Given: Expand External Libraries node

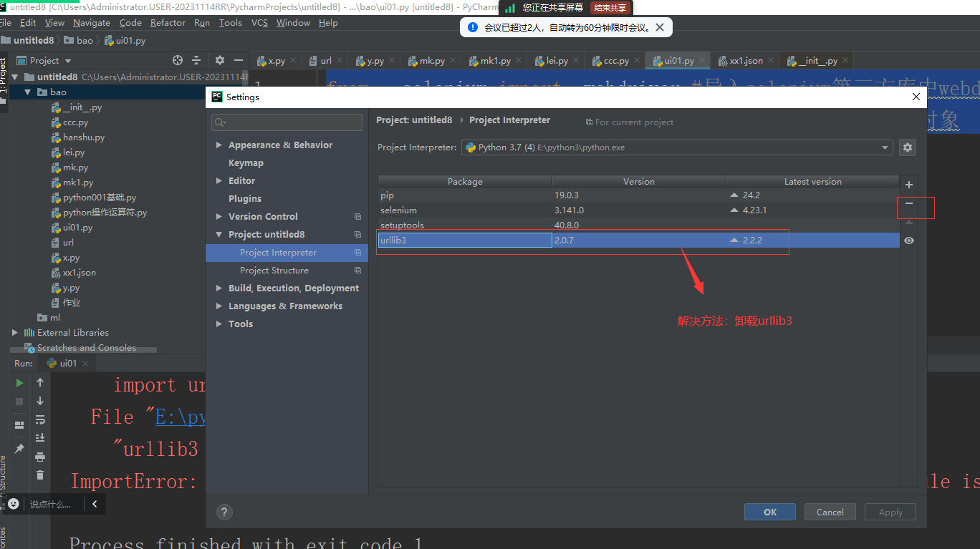Looking at the screenshot, I should pyautogui.click(x=15, y=333).
